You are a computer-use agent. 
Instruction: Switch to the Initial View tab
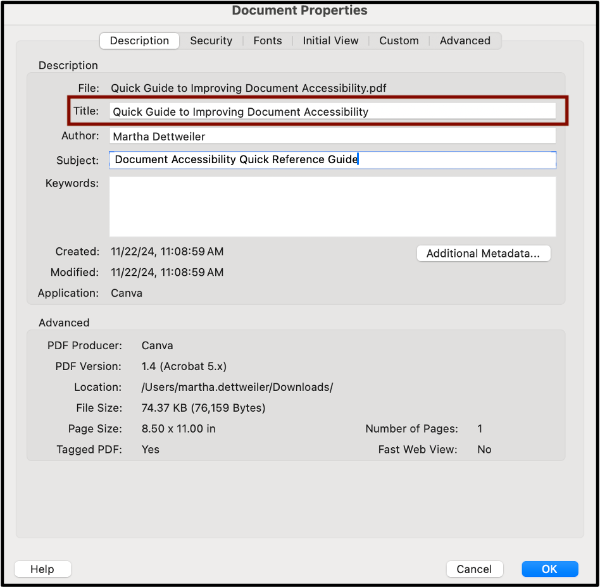pyautogui.click(x=331, y=41)
